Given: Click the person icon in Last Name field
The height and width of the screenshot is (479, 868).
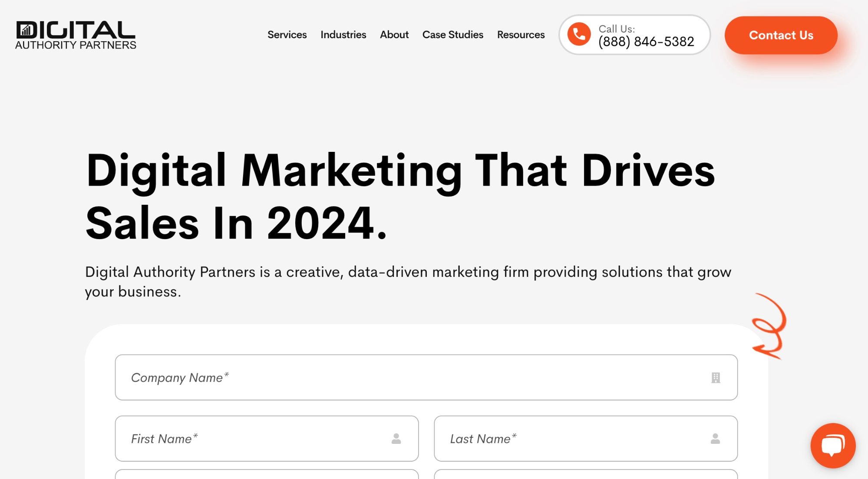Looking at the screenshot, I should tap(715, 439).
